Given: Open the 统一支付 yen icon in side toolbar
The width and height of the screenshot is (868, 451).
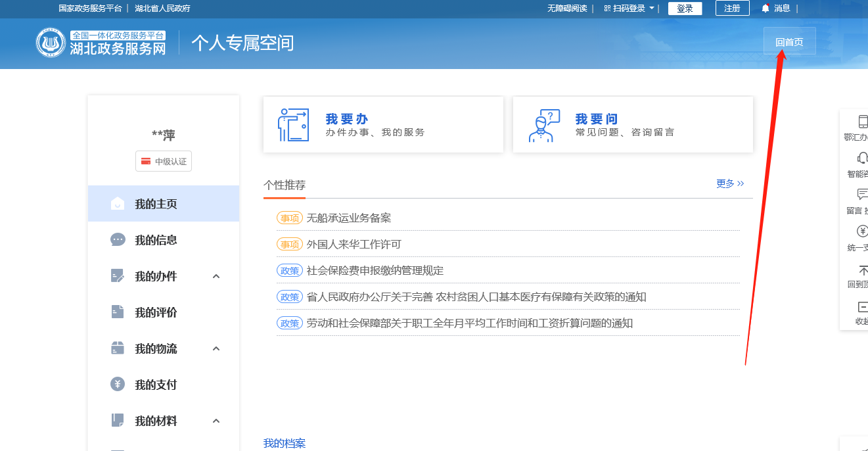Looking at the screenshot, I should [x=863, y=231].
